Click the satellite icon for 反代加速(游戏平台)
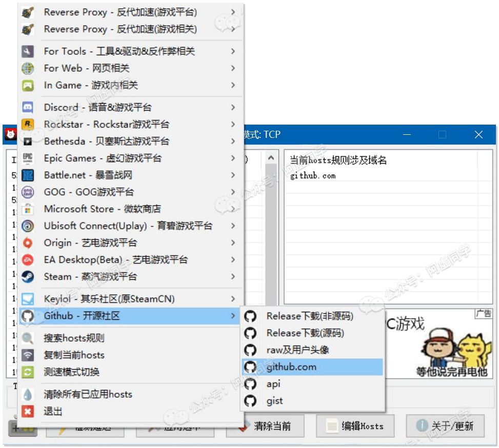Image resolution: width=499 pixels, height=448 pixels. coord(28,12)
